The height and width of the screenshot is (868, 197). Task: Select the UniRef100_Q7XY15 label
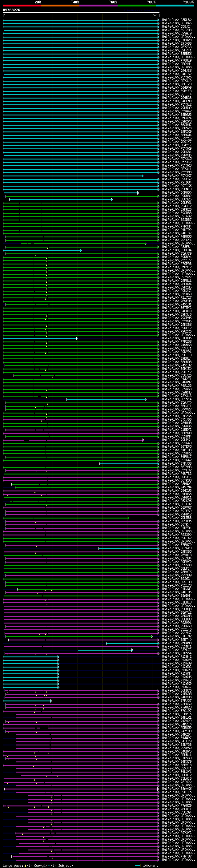[176, 139]
